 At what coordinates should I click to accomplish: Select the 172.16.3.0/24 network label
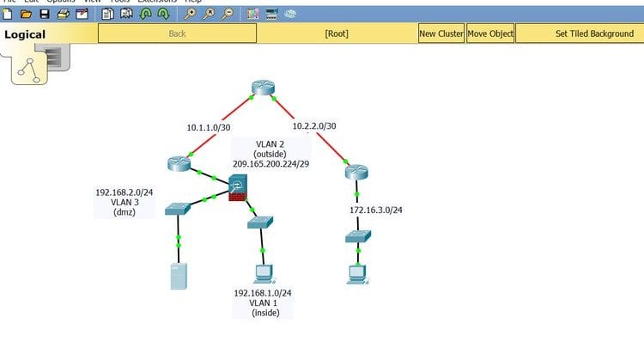[376, 211]
